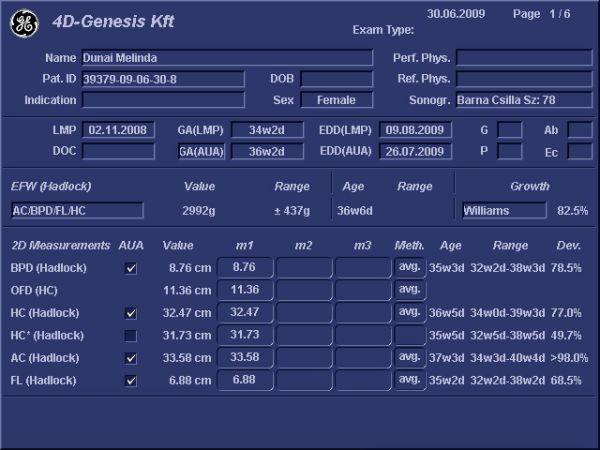This screenshot has width=600, height=450.
Task: Toggle the BPD (Hadlock) AUA checkbox
Action: tap(131, 268)
